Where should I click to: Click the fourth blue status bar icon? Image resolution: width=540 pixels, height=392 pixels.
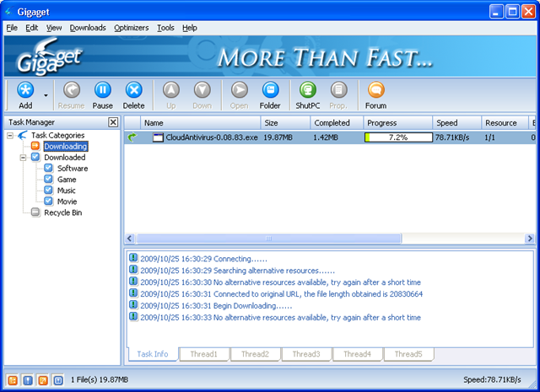58,380
